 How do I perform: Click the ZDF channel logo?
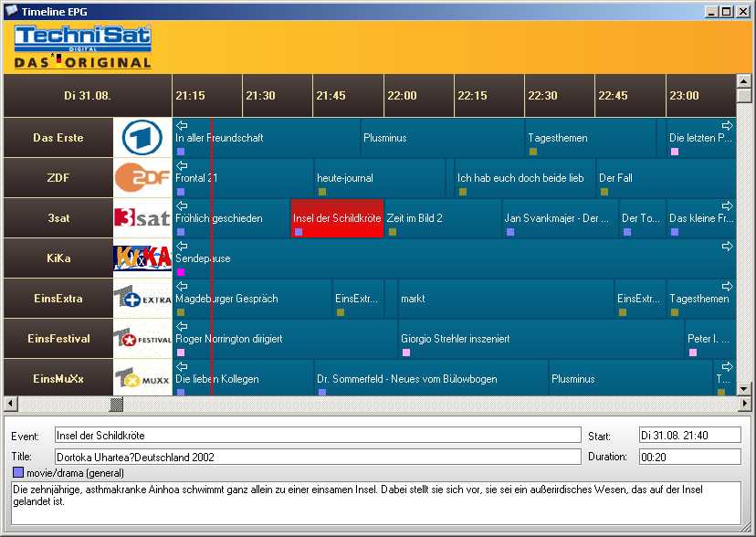click(142, 177)
